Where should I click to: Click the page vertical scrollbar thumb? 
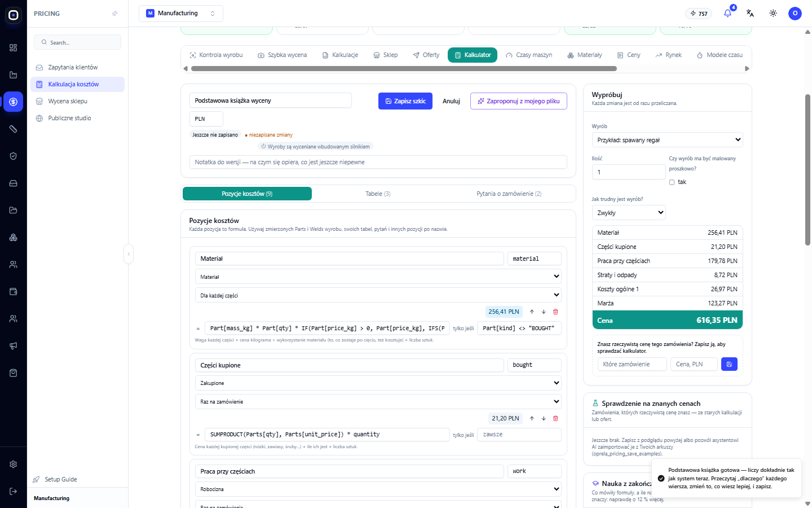[807, 169]
